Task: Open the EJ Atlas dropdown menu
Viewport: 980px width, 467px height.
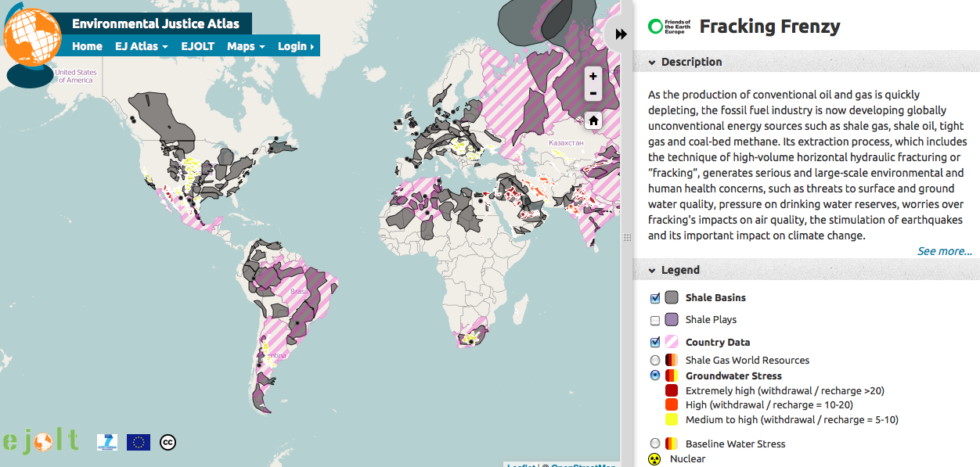Action: tap(142, 46)
